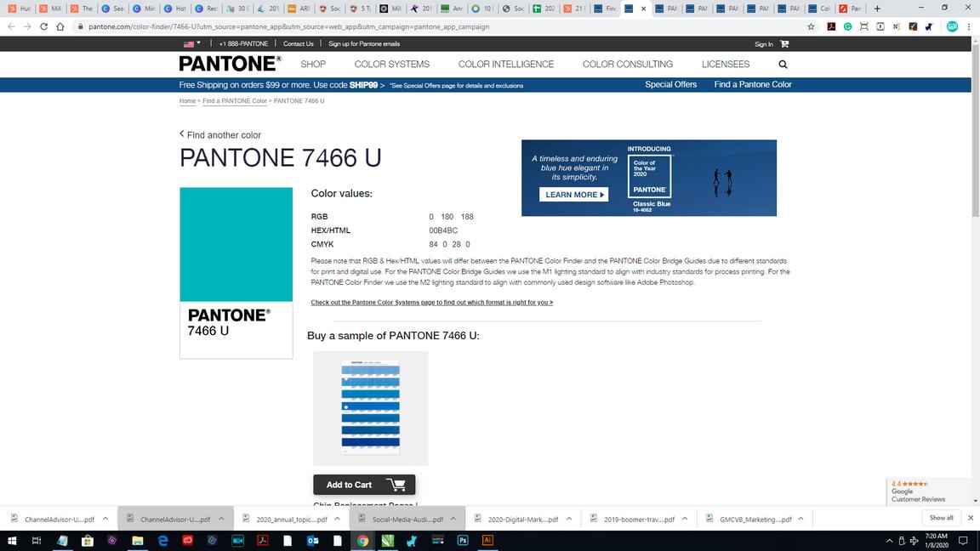Click the dark dog-shaped extension icon
The image size is (980, 551).
[x=929, y=26]
